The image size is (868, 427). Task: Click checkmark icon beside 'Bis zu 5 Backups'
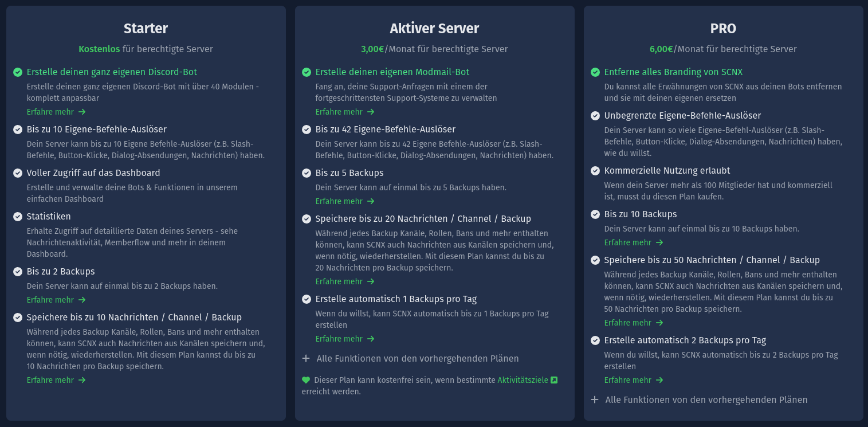tap(307, 173)
